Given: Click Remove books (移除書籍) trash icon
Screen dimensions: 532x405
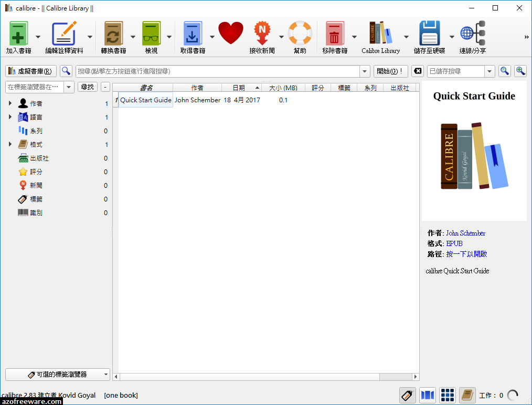Looking at the screenshot, I should pyautogui.click(x=335, y=33).
